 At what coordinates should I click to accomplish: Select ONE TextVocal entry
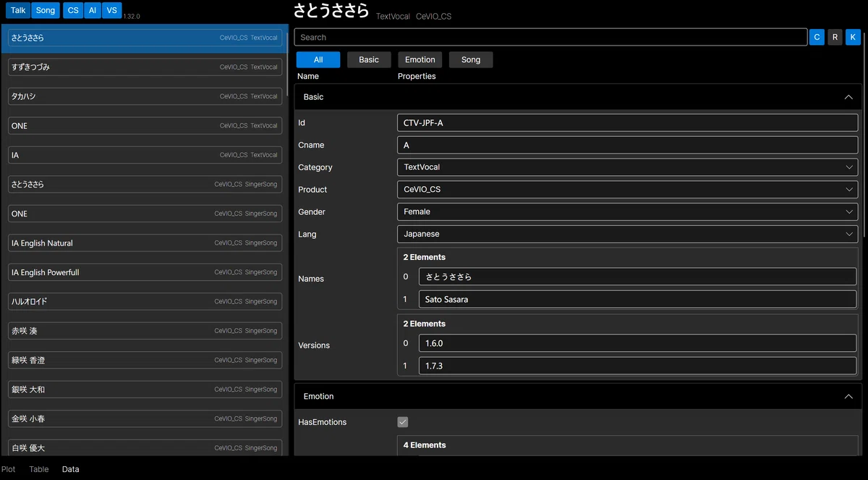145,125
